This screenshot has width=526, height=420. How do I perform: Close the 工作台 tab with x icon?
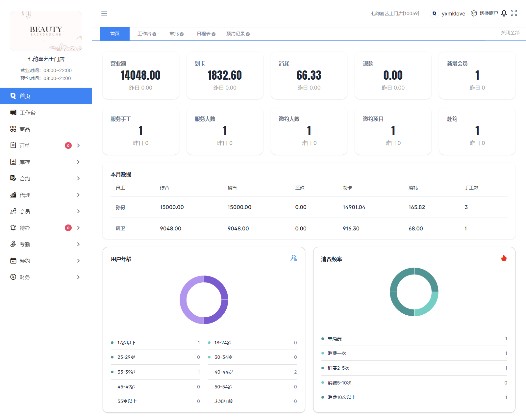(x=154, y=34)
